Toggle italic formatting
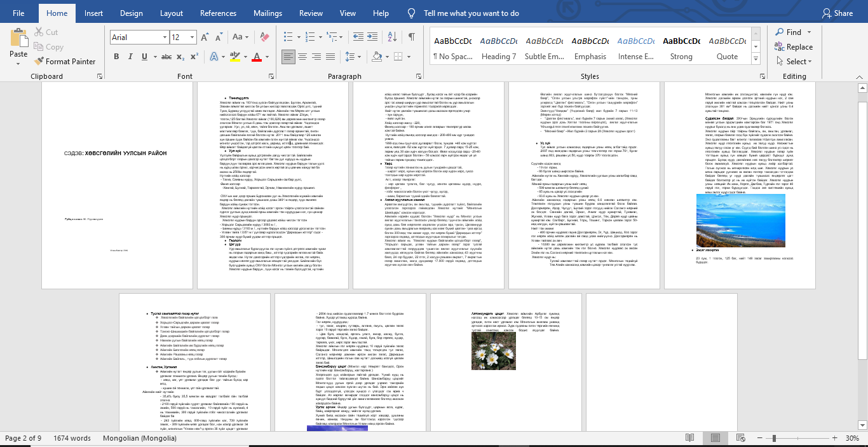 pos(131,57)
